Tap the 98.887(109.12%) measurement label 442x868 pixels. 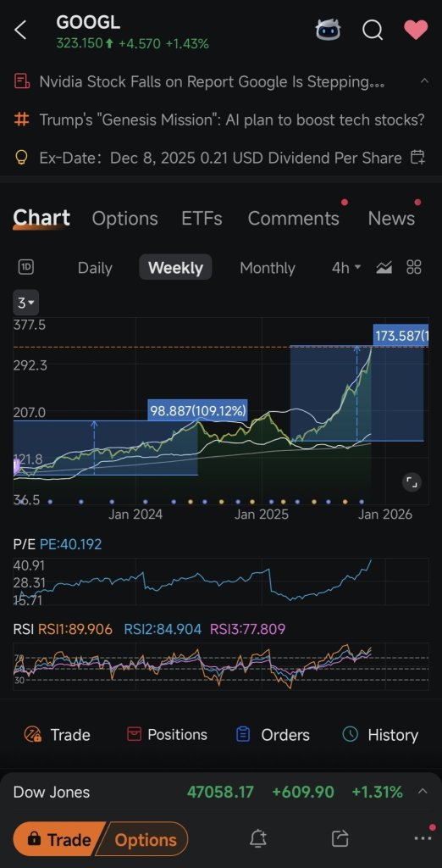(197, 411)
